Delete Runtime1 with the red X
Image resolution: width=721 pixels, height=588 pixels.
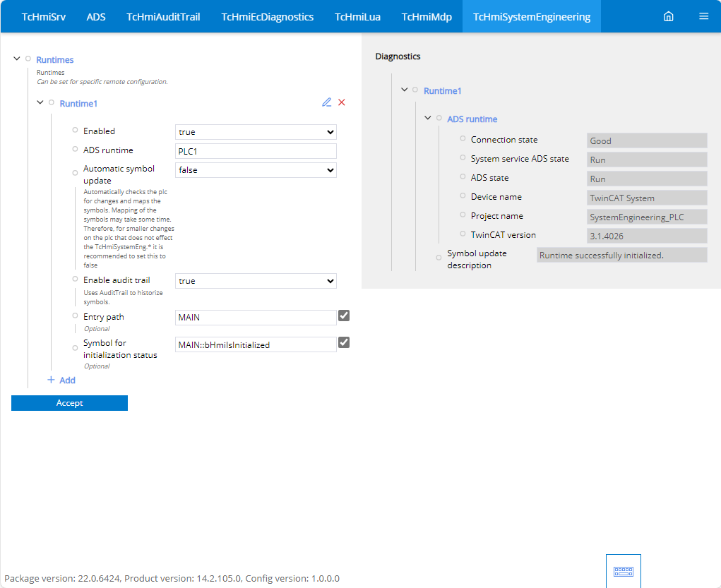click(x=342, y=102)
